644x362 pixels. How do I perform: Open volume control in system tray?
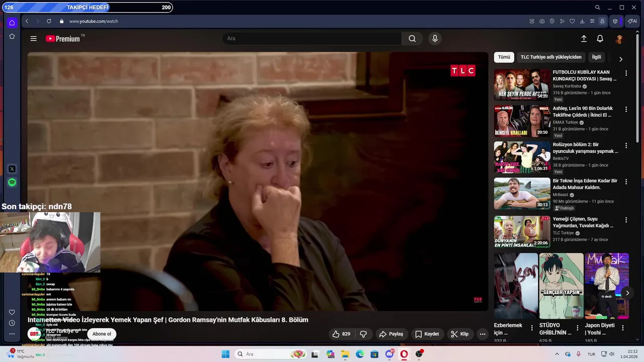coord(612,354)
